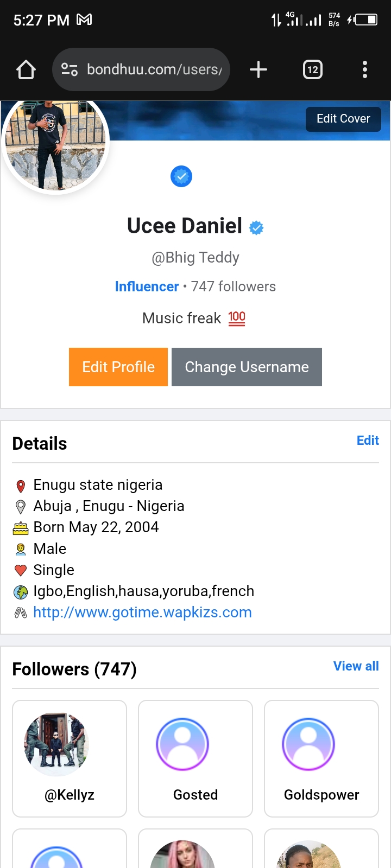Image resolution: width=391 pixels, height=868 pixels.
Task: Tap the bondhuu.com address bar
Action: point(154,69)
